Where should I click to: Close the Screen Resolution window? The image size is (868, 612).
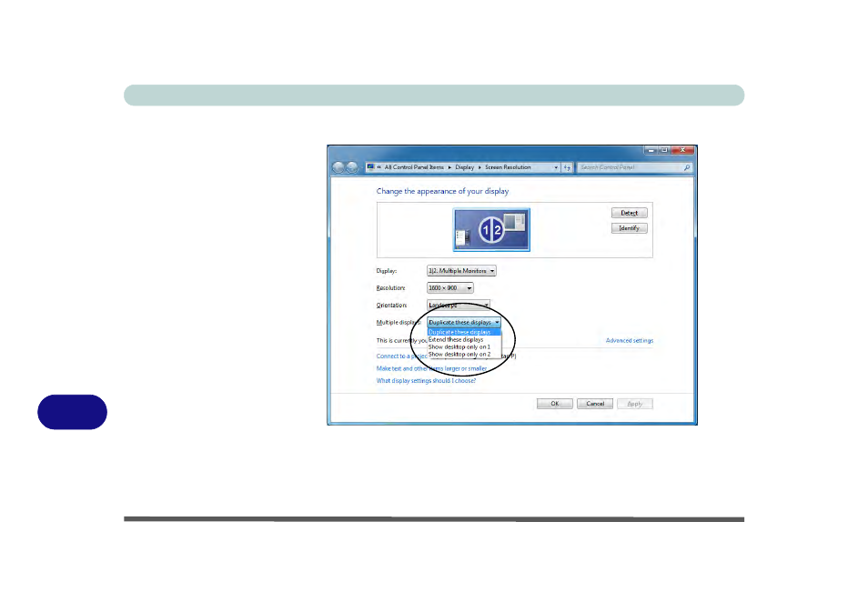682,150
